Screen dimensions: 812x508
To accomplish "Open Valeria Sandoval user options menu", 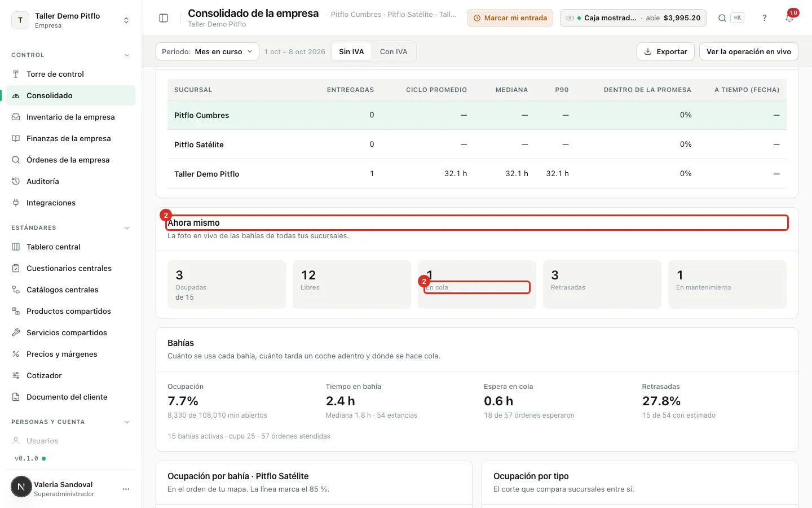I will coord(126,489).
